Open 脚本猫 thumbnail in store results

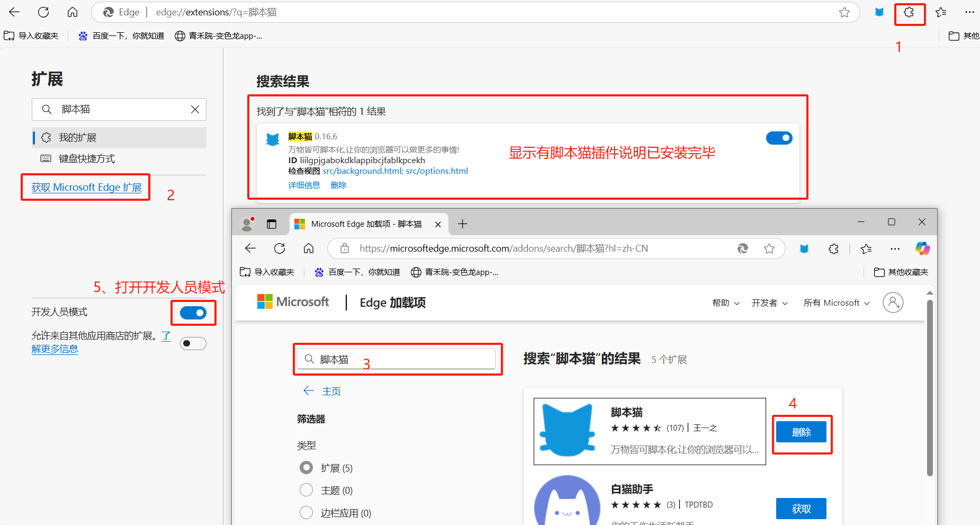click(567, 430)
